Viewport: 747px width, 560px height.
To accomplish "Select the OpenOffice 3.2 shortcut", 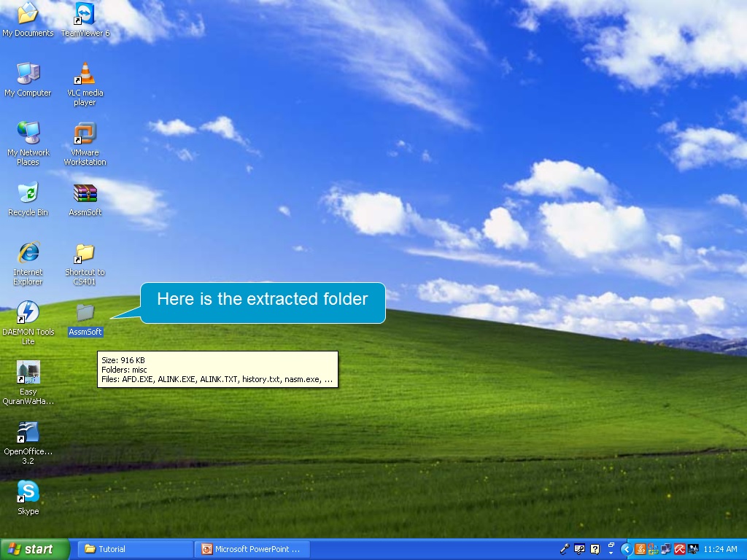I will (28, 443).
